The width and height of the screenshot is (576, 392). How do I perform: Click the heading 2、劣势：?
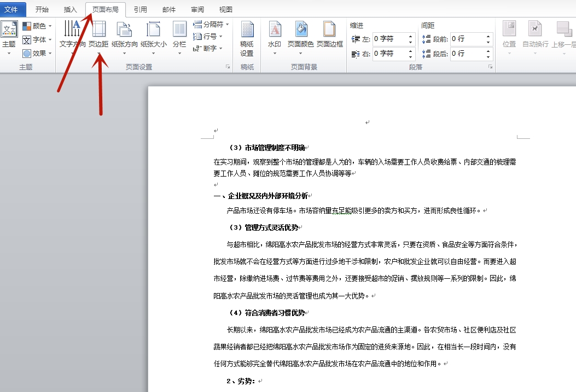241,381
